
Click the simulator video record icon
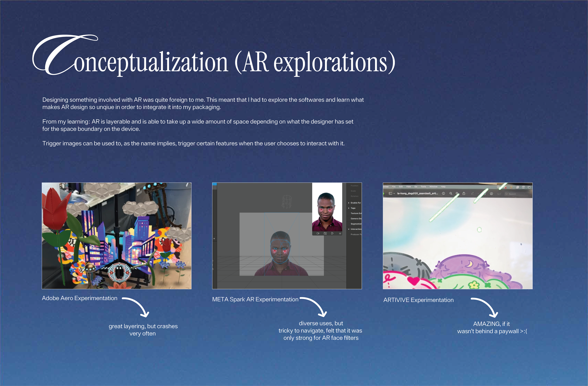tap(318, 233)
